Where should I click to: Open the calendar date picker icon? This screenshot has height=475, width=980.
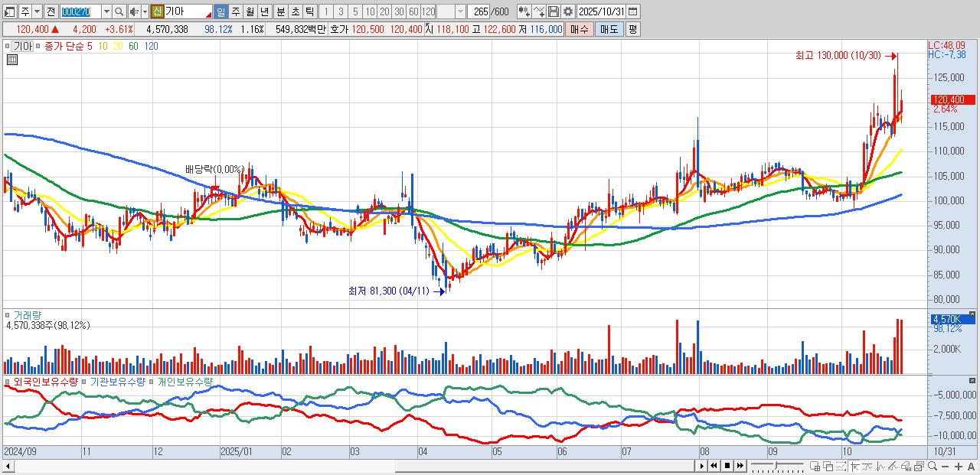(634, 11)
